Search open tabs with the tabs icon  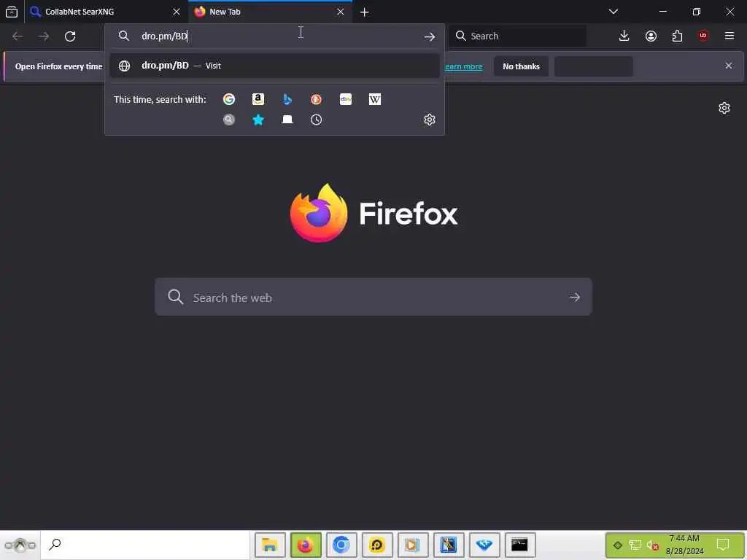pos(287,120)
